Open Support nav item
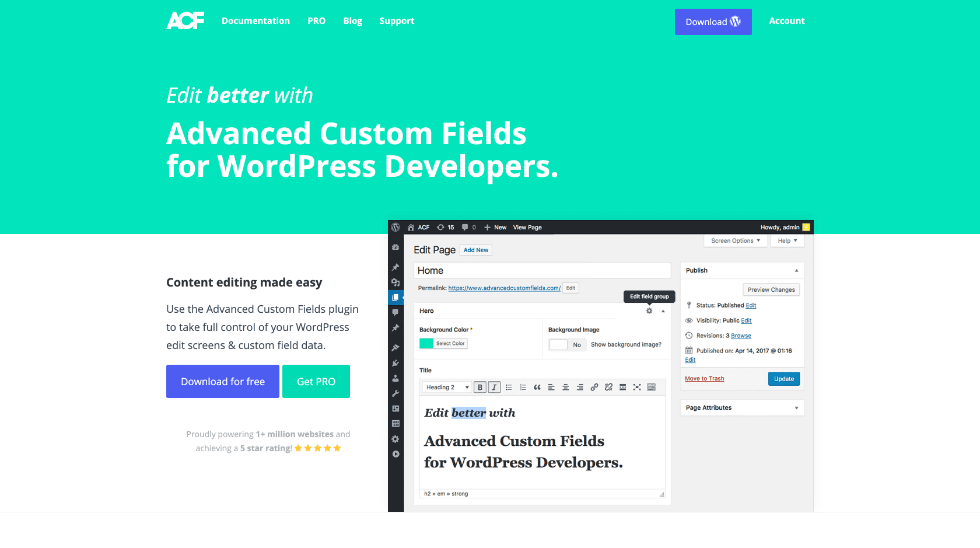Image resolution: width=980 pixels, height=548 pixels. pyautogui.click(x=397, y=21)
